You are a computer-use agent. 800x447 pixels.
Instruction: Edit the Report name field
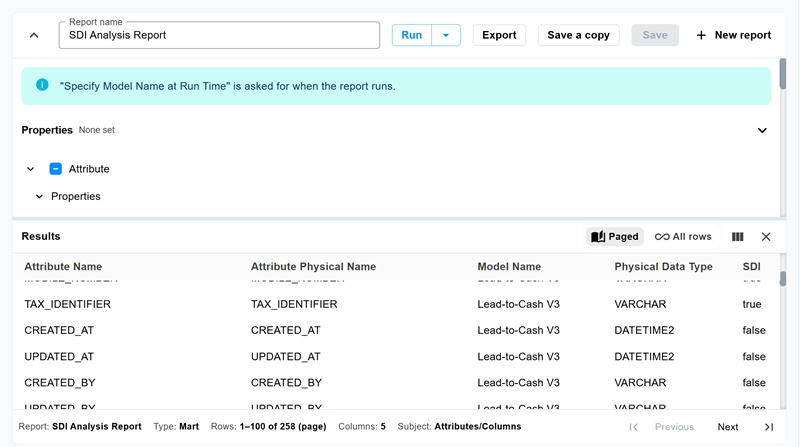(219, 35)
